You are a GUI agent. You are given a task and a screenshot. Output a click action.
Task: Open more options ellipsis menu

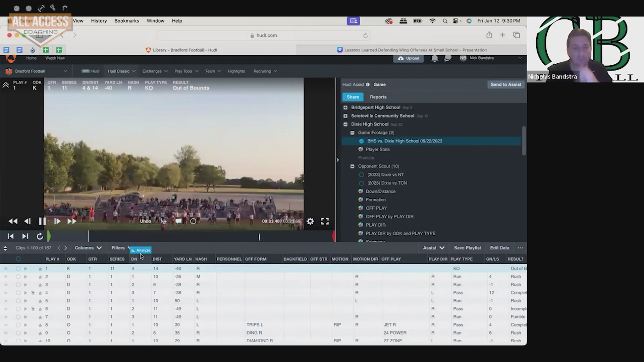coord(520,248)
